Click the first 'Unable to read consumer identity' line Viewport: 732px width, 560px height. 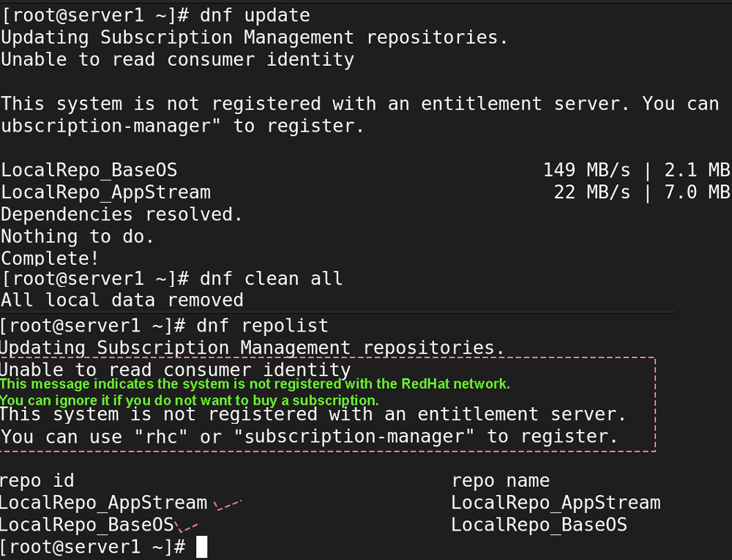178,60
